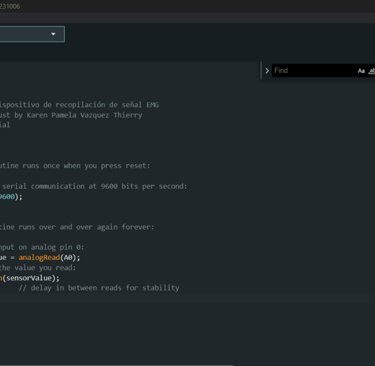The width and height of the screenshot is (375, 366).
Task: Click the analogRead function in code
Action: click(39, 257)
